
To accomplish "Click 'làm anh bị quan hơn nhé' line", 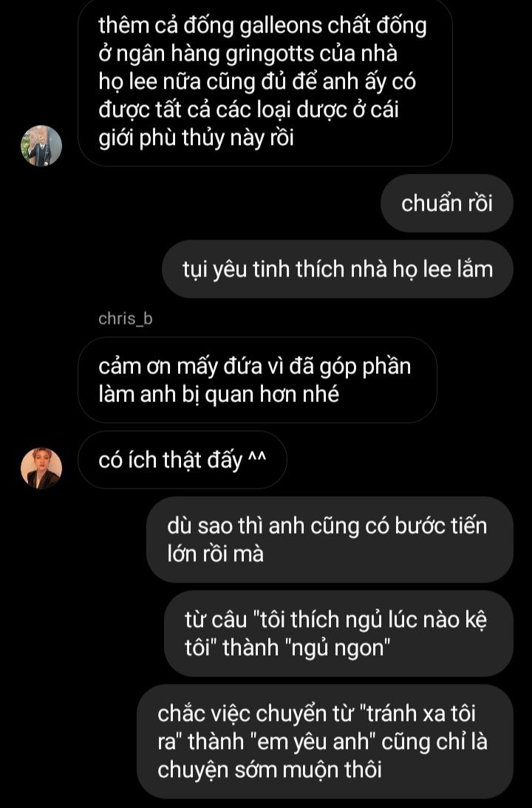I will click(219, 394).
